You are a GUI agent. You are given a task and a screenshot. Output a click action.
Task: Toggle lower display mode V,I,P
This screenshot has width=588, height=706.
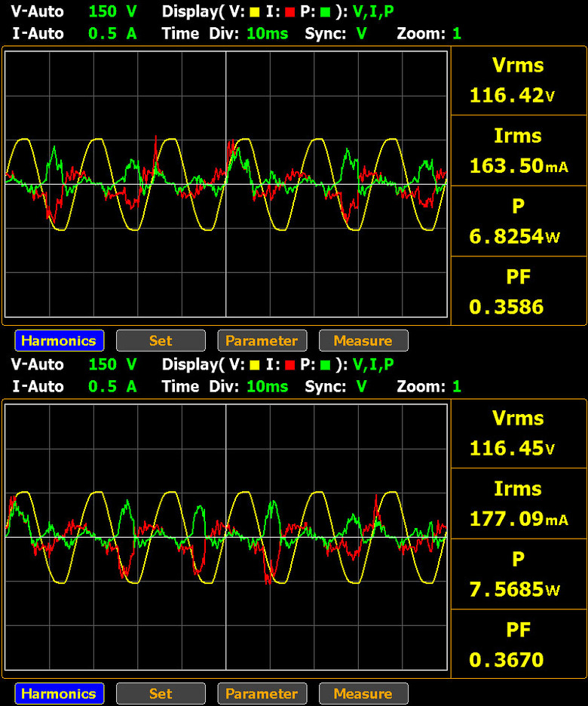(x=373, y=365)
